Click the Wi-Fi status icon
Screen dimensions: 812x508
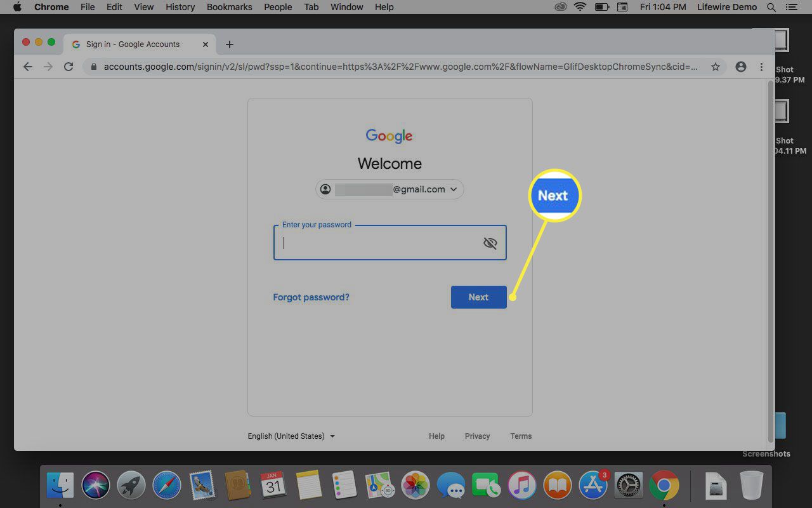click(x=580, y=7)
